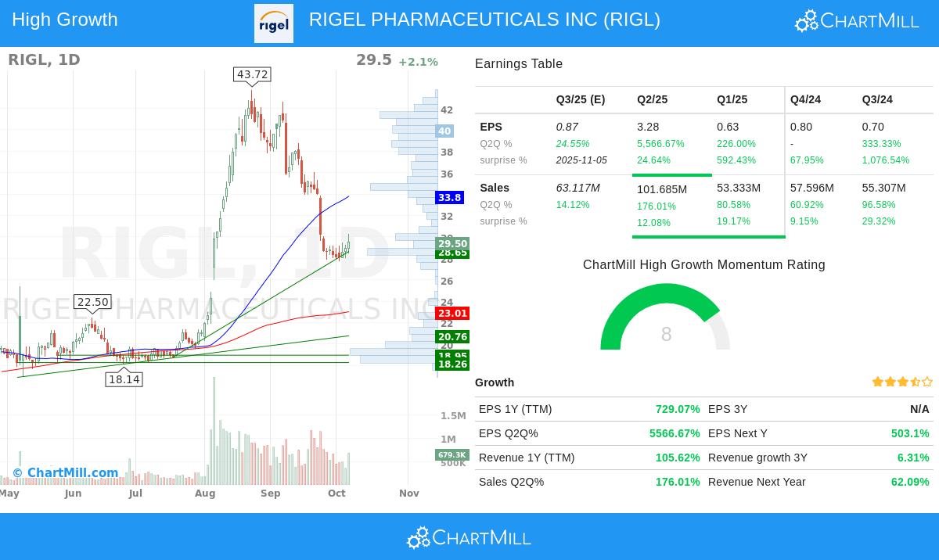Select the blue 33.8 moving average tag
The height and width of the screenshot is (560, 939).
pyautogui.click(x=449, y=198)
